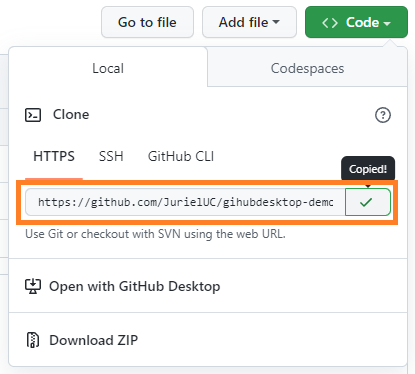Click Open with GitHub Desktop text
The image size is (415, 374).
(x=135, y=286)
